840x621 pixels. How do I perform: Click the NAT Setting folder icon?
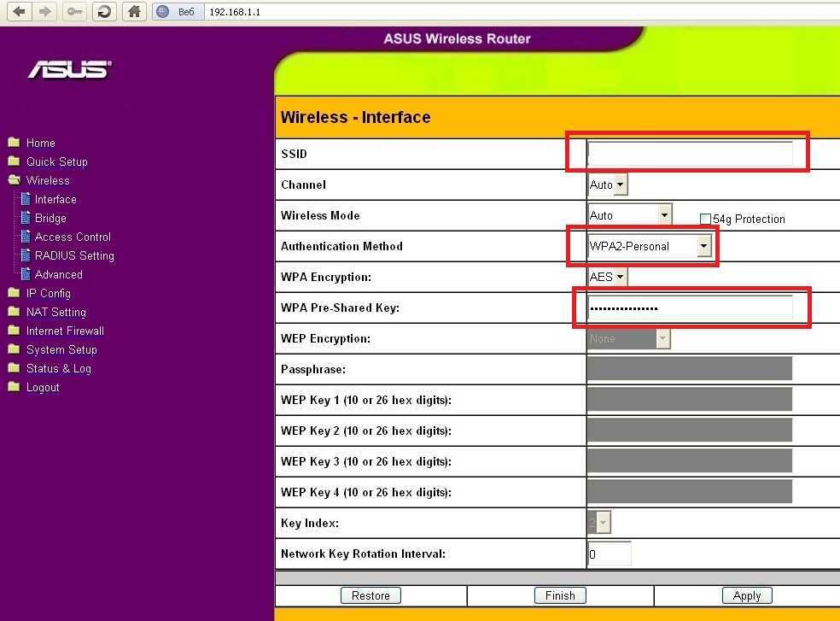(14, 312)
